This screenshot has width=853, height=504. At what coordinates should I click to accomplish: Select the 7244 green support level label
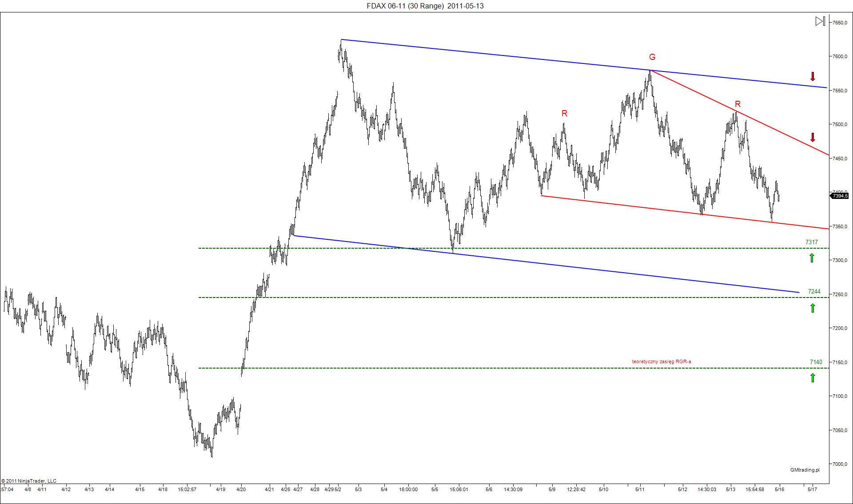[x=814, y=292]
